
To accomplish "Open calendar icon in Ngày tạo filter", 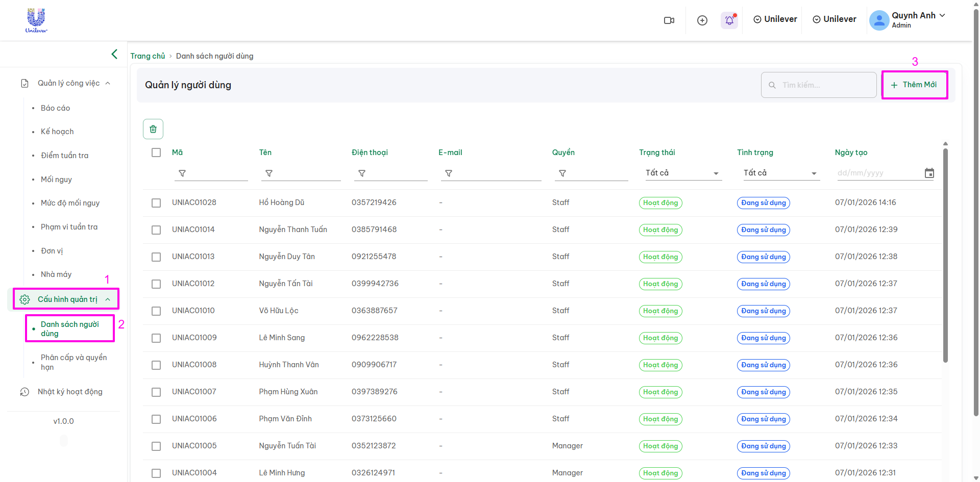I will tap(929, 173).
